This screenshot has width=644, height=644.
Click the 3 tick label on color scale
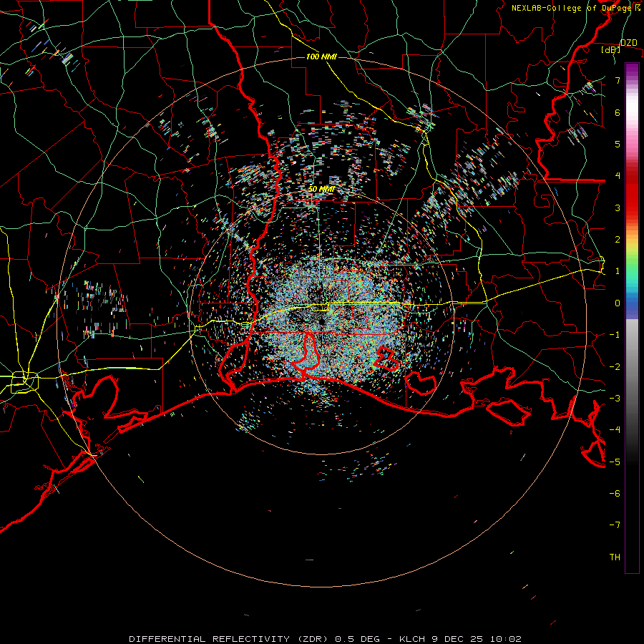(x=618, y=208)
